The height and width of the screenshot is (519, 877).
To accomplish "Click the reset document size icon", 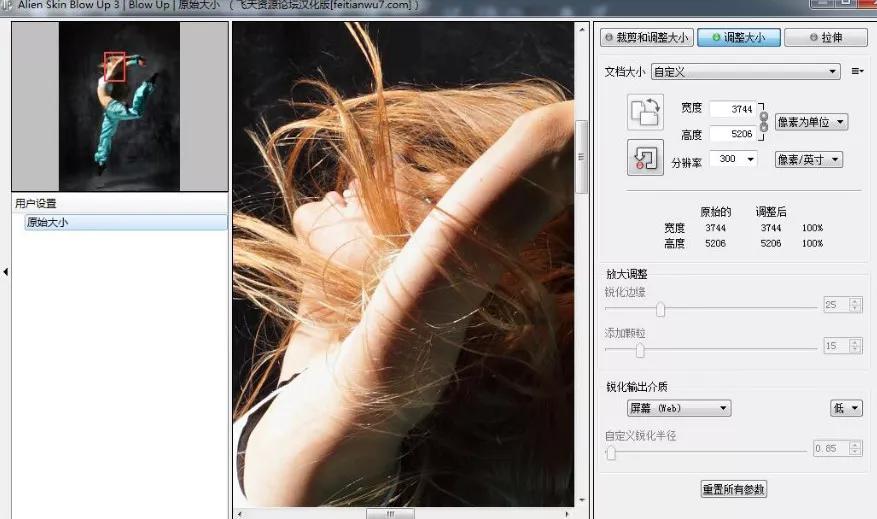I will tap(645, 158).
